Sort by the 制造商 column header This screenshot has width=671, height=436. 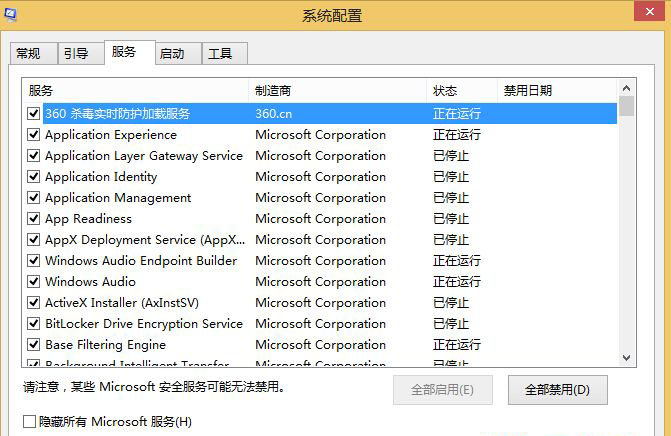tap(337, 91)
